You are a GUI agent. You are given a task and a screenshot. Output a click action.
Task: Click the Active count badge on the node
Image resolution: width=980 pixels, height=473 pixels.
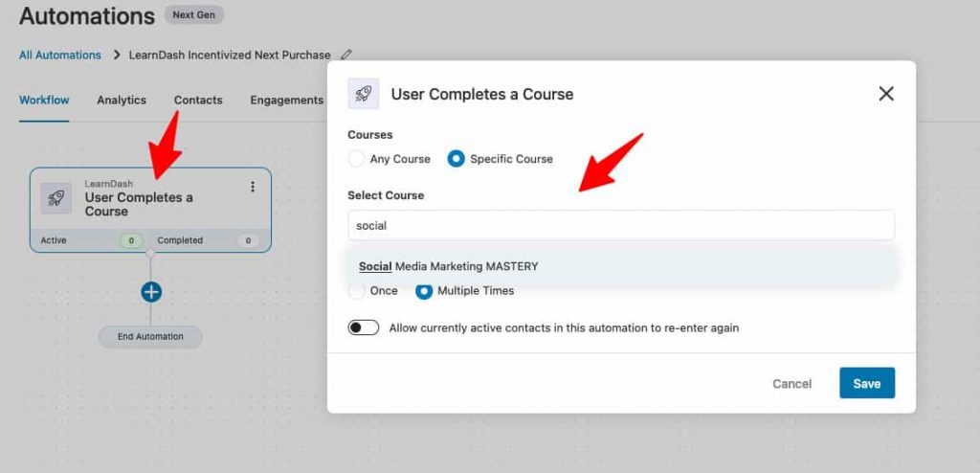point(132,240)
